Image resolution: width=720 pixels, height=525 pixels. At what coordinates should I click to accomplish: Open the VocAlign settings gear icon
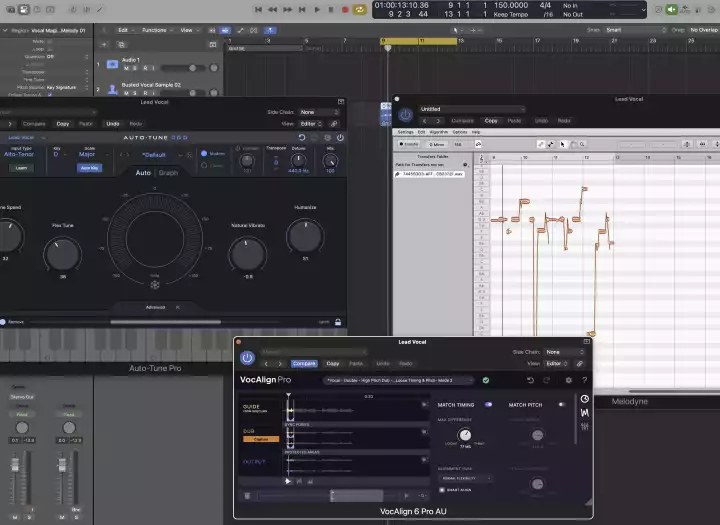click(x=568, y=380)
